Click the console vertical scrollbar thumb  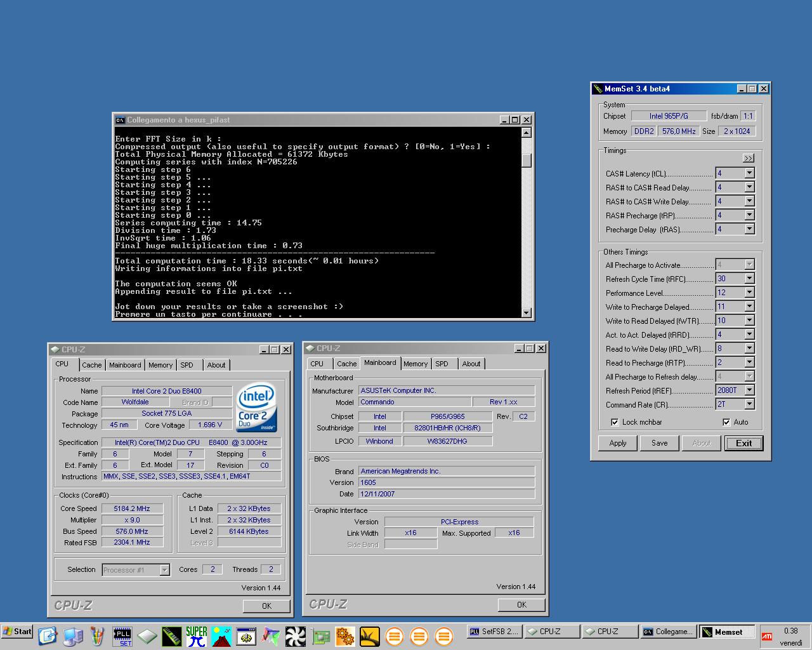tap(526, 161)
